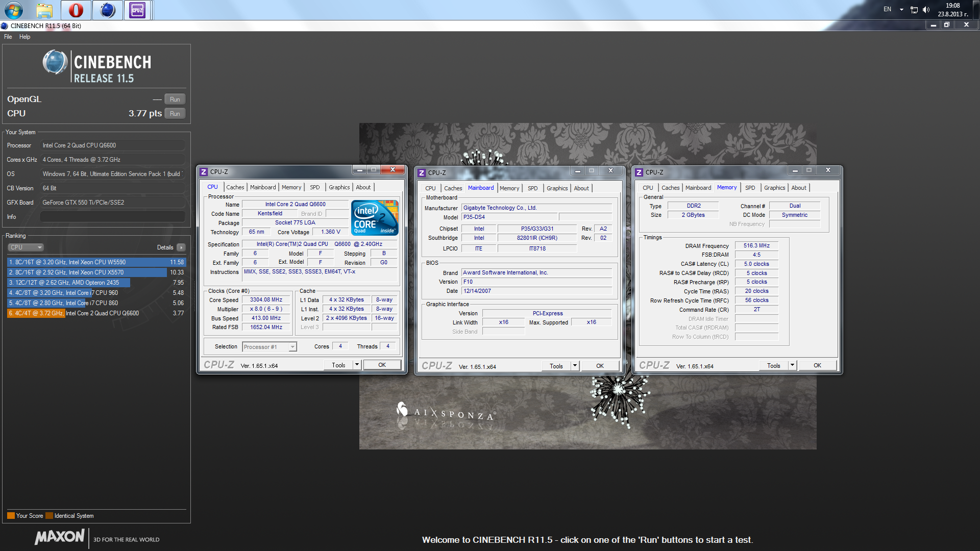
Task: Open About tab in first CPU-Z window
Action: point(363,187)
